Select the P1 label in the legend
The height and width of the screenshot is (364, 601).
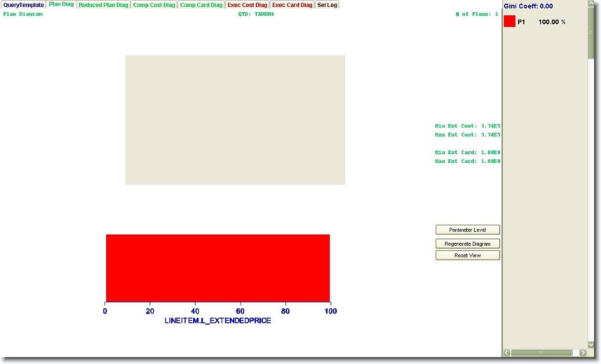coord(522,22)
